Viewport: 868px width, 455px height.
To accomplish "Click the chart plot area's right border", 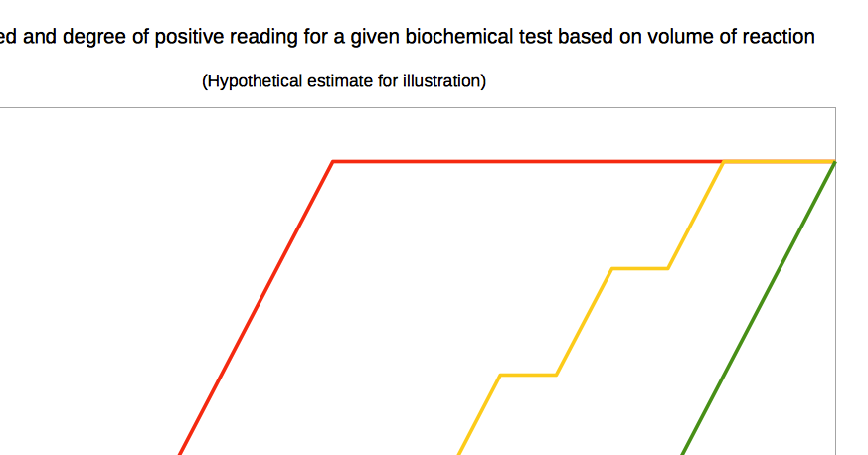I will coord(836,282).
